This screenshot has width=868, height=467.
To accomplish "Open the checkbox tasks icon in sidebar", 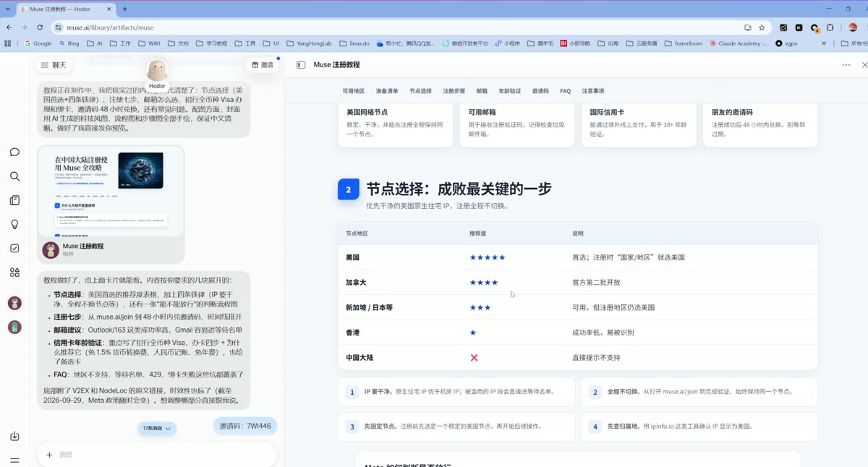I will (x=14, y=248).
